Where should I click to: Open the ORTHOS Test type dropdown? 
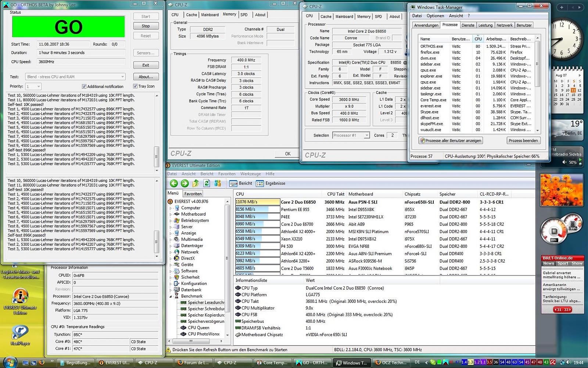(x=75, y=77)
